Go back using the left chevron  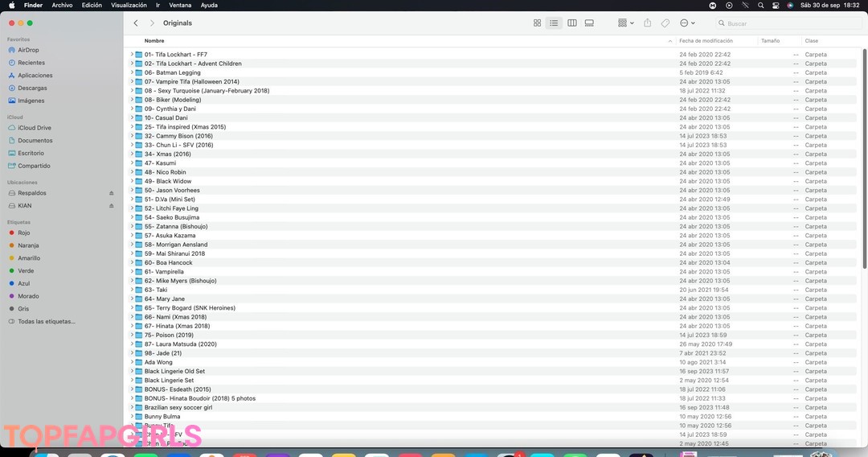point(136,23)
